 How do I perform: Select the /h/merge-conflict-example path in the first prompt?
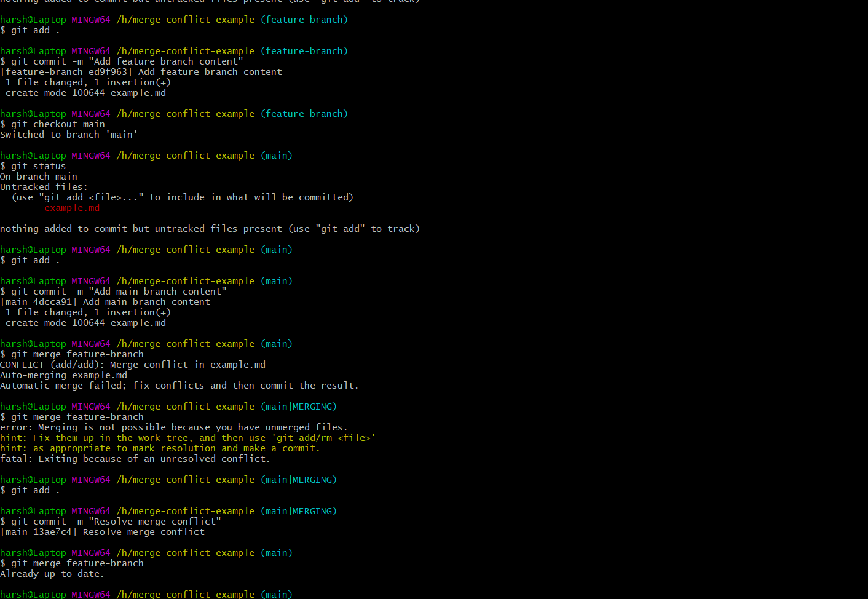pyautogui.click(x=184, y=19)
